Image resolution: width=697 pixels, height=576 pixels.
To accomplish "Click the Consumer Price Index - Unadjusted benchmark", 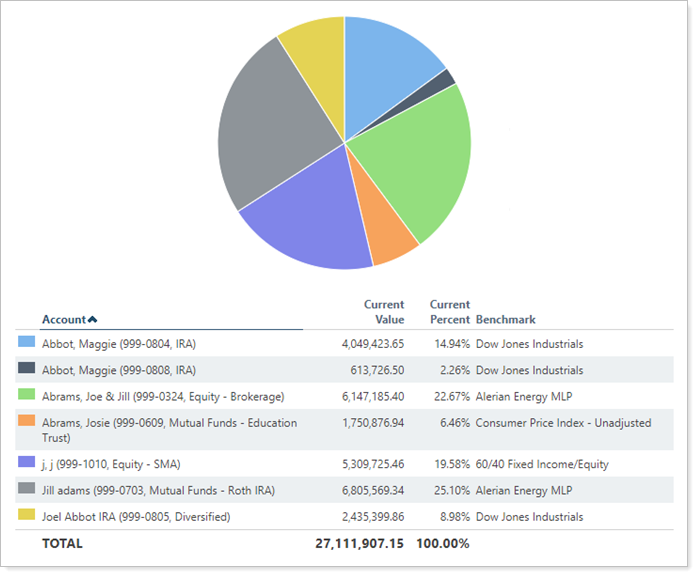I will click(563, 423).
